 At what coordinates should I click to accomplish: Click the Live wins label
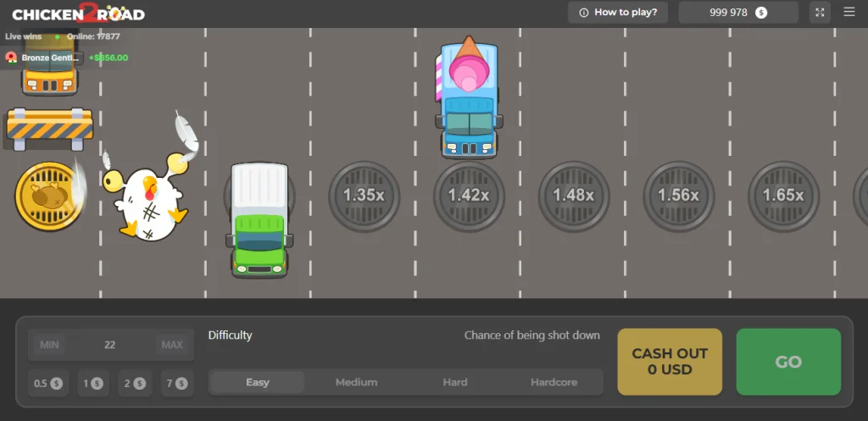pyautogui.click(x=23, y=36)
